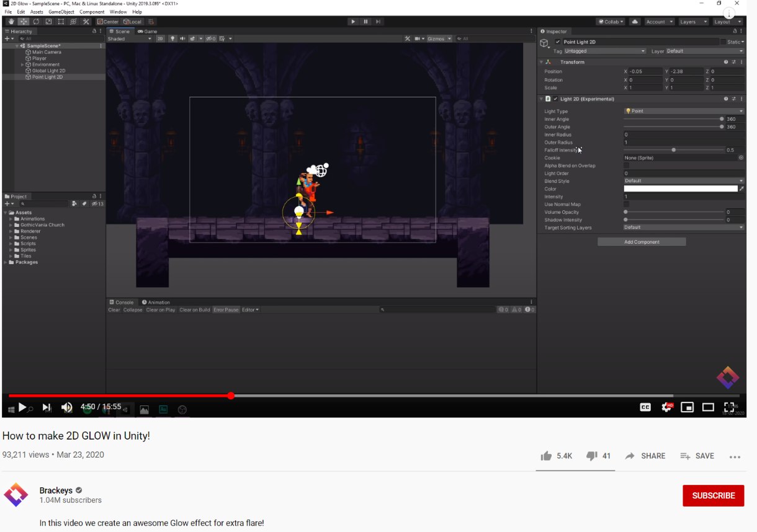Toggle the Local handle rotation button
The image size is (757, 532).
132,22
